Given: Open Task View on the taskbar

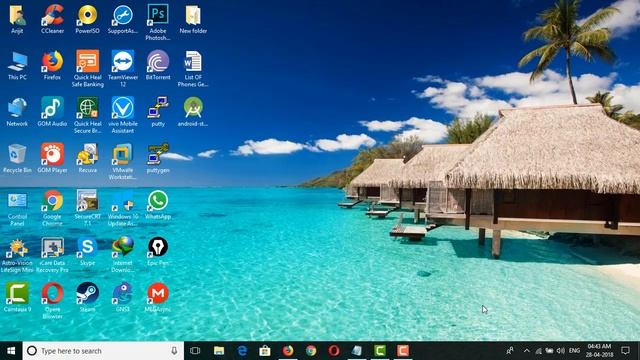Looking at the screenshot, I should click(x=195, y=351).
